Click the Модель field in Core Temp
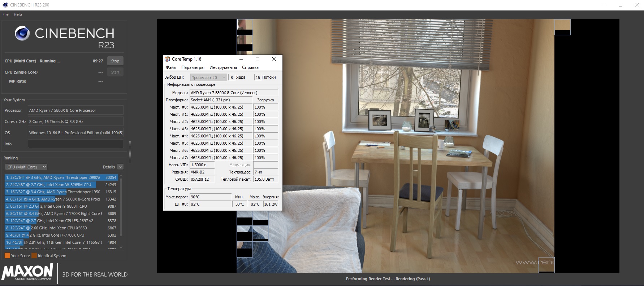The image size is (644, 286). 234,93
